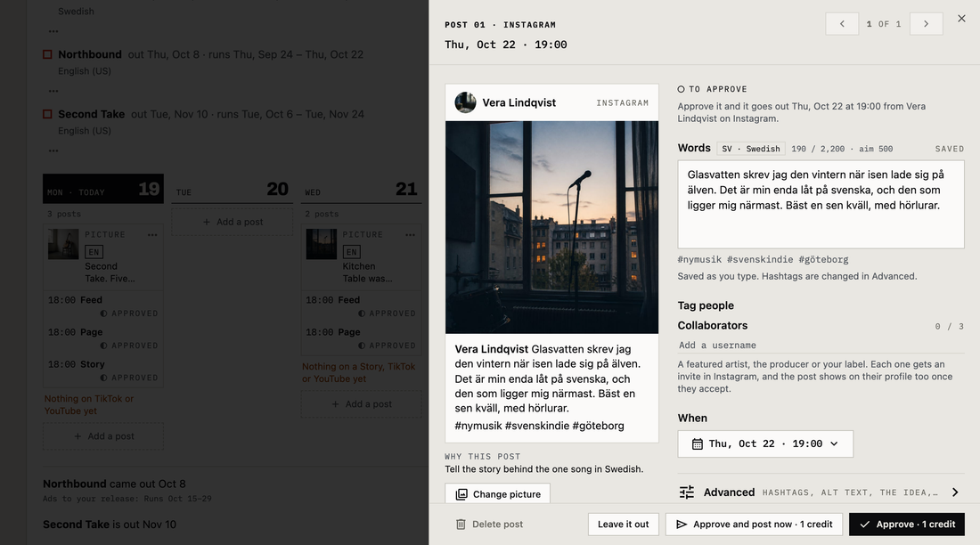Screen dimensions: 980x545
Task: Click the Delete post button
Action: (x=489, y=525)
